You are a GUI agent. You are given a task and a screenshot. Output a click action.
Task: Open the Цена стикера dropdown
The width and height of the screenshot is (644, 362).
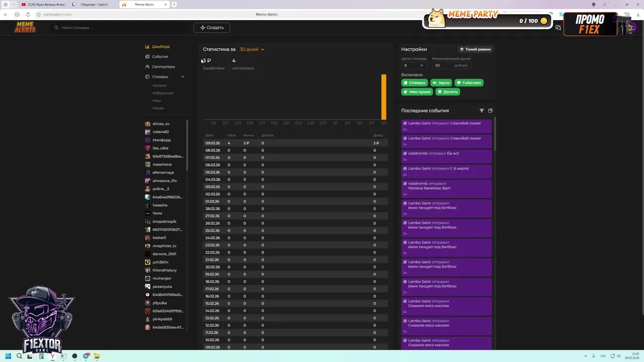pos(413,65)
